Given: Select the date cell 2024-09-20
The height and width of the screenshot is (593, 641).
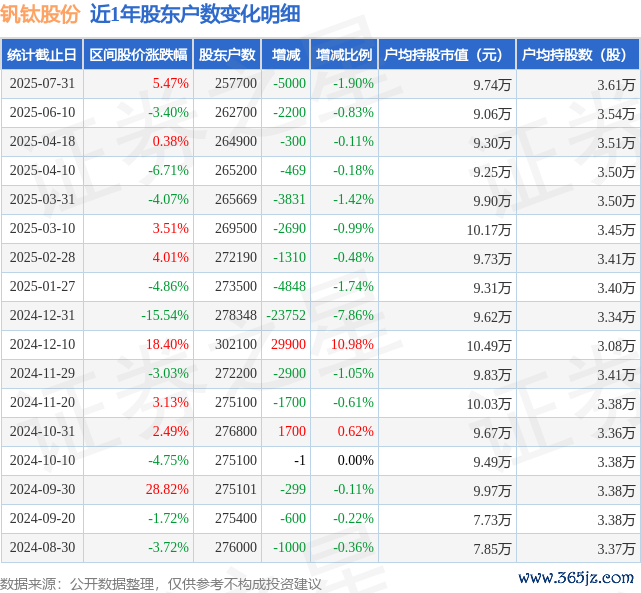Looking at the screenshot, I should [43, 519].
